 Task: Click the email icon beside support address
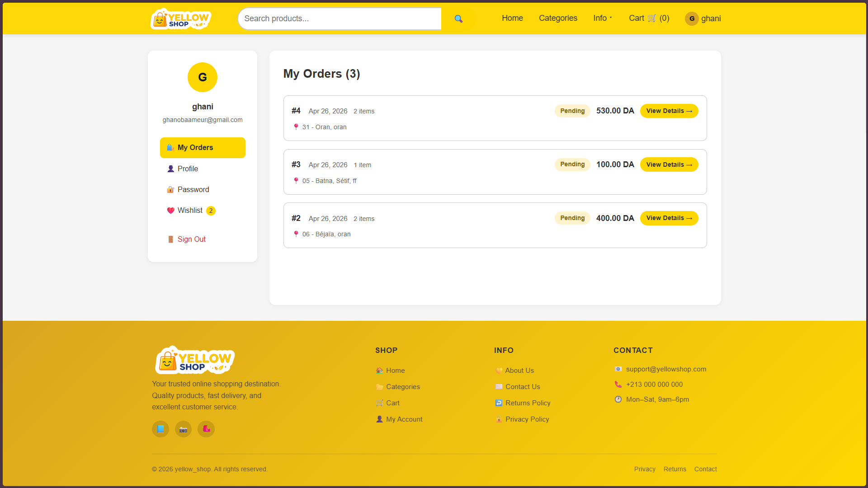[618, 369]
